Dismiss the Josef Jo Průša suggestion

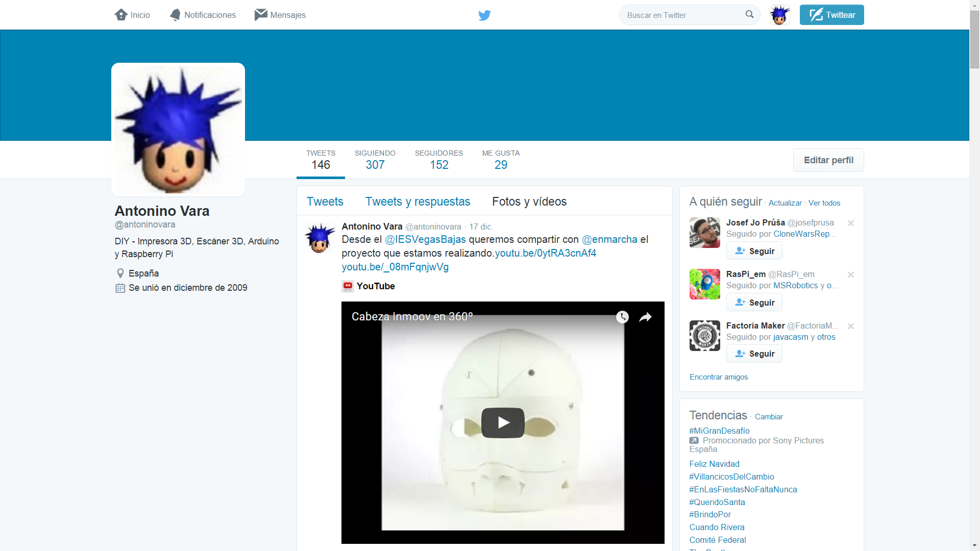[x=851, y=223]
